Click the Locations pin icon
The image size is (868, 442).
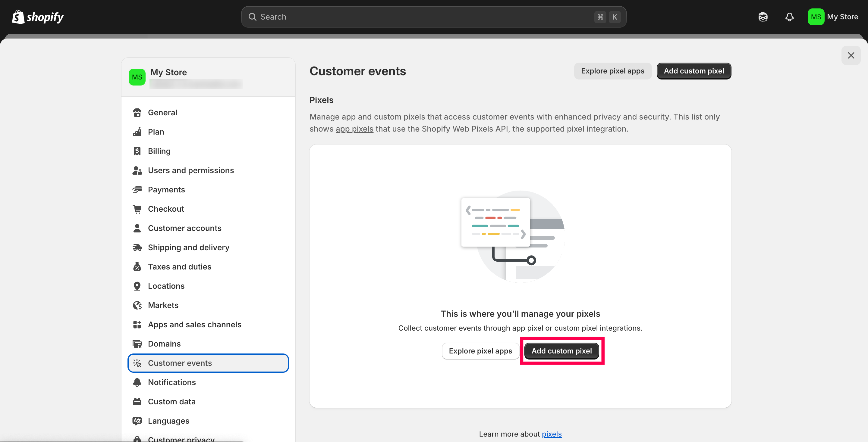[x=137, y=286]
